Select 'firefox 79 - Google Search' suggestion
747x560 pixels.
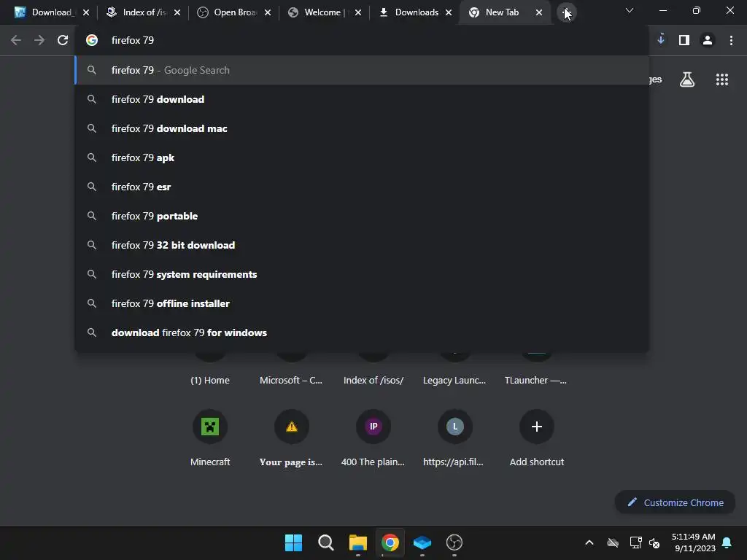coord(362,70)
